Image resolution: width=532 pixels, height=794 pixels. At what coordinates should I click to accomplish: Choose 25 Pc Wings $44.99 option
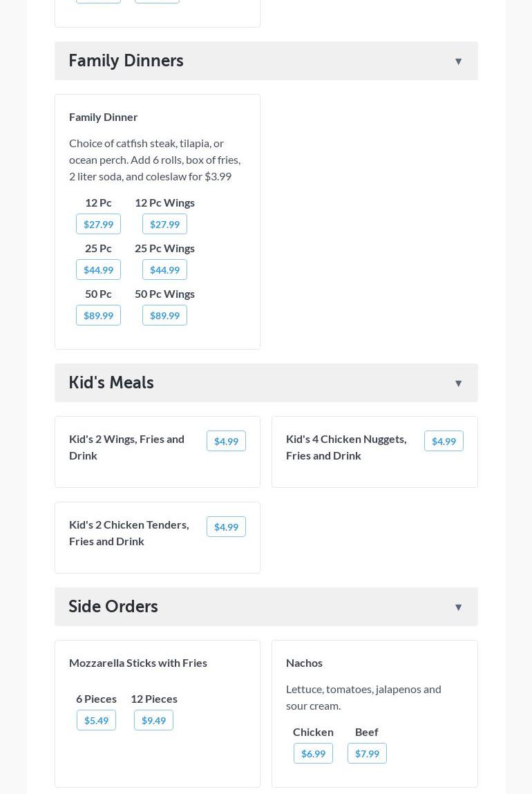pyautogui.click(x=164, y=270)
